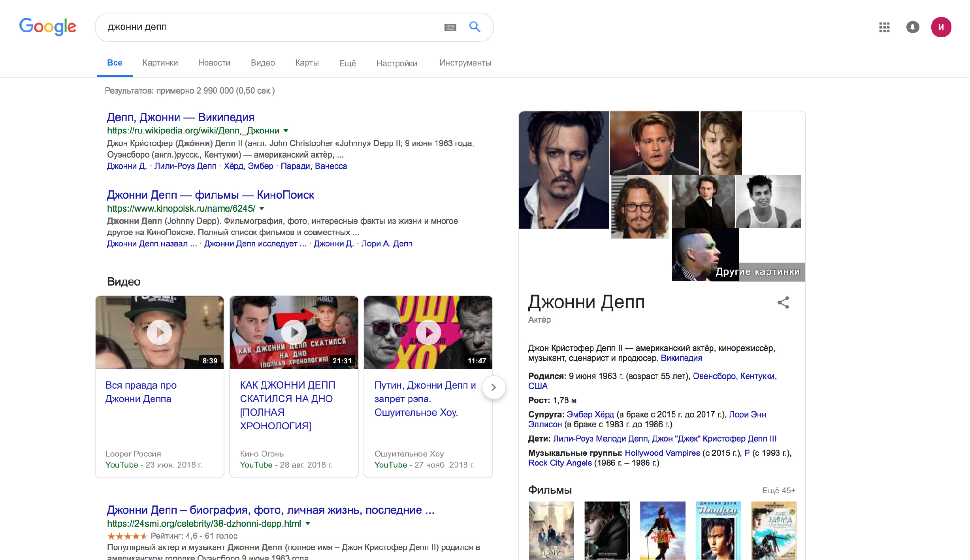This screenshot has height=560, width=970.
Task: Open 'Путин, Джонни Депп и запрет рэпа' title
Action: click(x=425, y=398)
